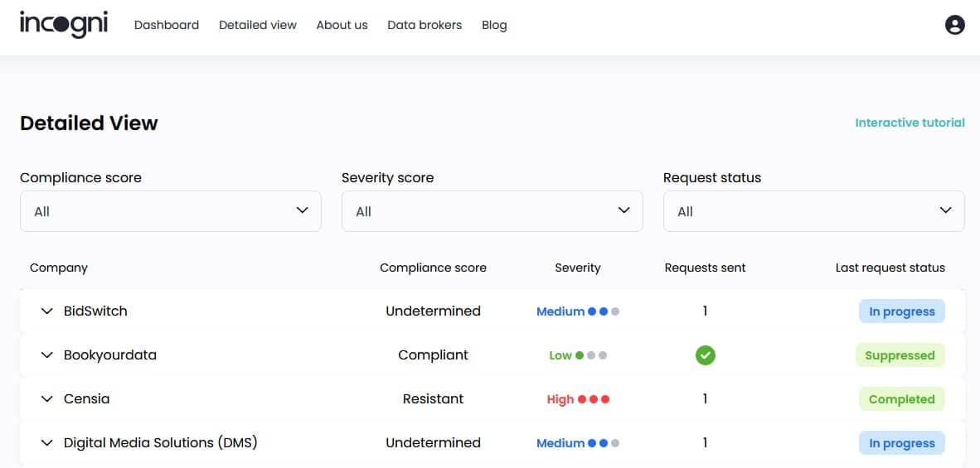Expand the Digital Media Solutions (DMS) row chevron
This screenshot has width=980, height=468.
(47, 443)
